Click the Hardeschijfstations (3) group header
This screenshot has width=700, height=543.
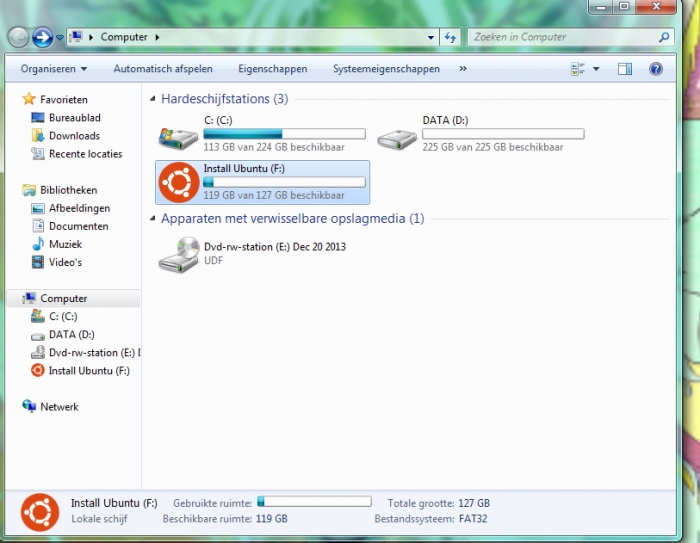pos(225,98)
